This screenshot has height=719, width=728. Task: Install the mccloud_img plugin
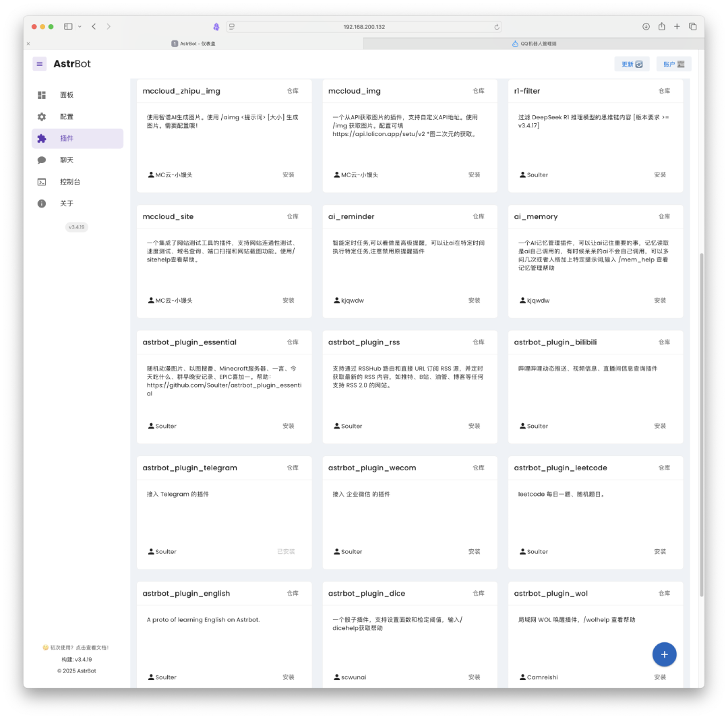coord(474,175)
